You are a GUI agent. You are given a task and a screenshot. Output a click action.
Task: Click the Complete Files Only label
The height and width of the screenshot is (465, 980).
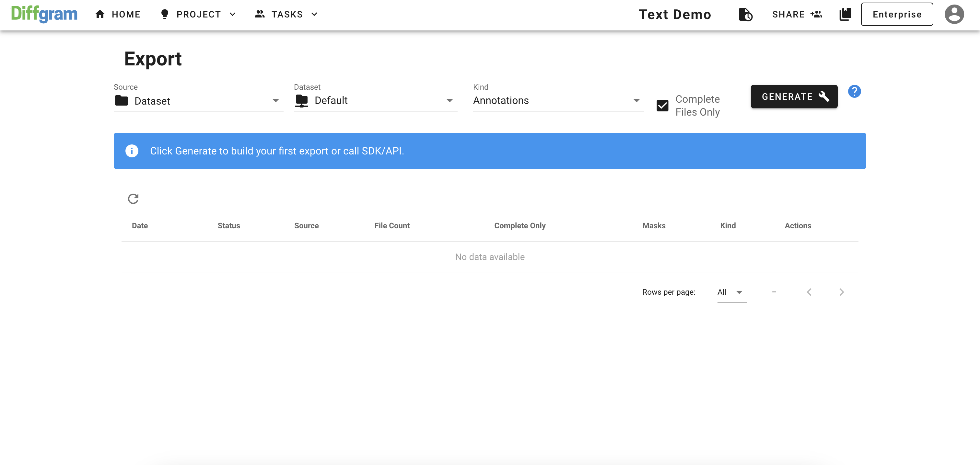pyautogui.click(x=697, y=106)
